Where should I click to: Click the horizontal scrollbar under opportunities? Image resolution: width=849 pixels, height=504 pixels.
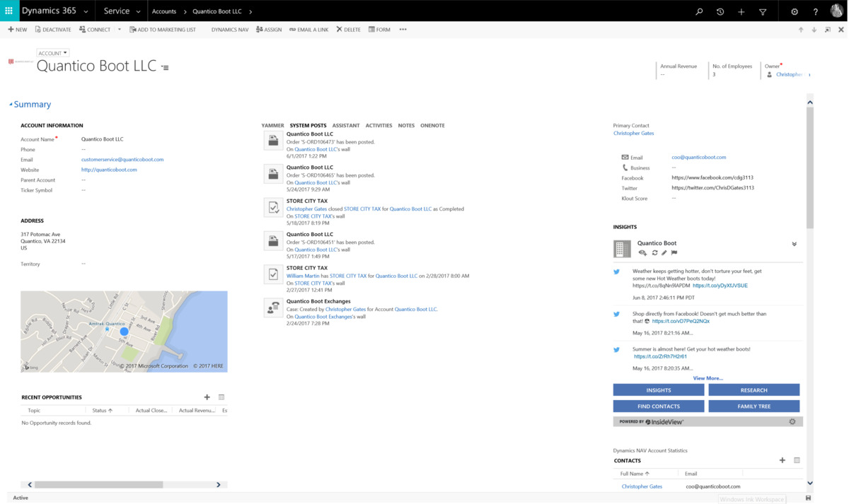point(98,484)
